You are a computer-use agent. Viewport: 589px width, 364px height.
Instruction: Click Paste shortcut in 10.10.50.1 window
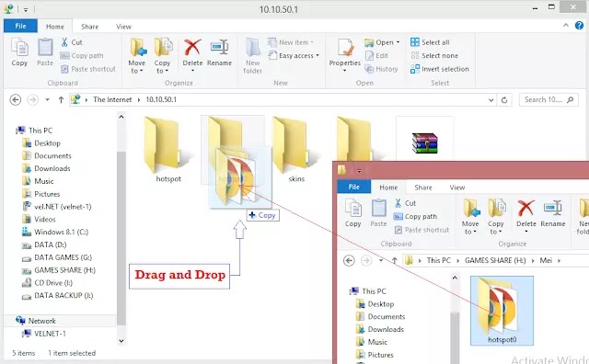pyautogui.click(x=88, y=69)
